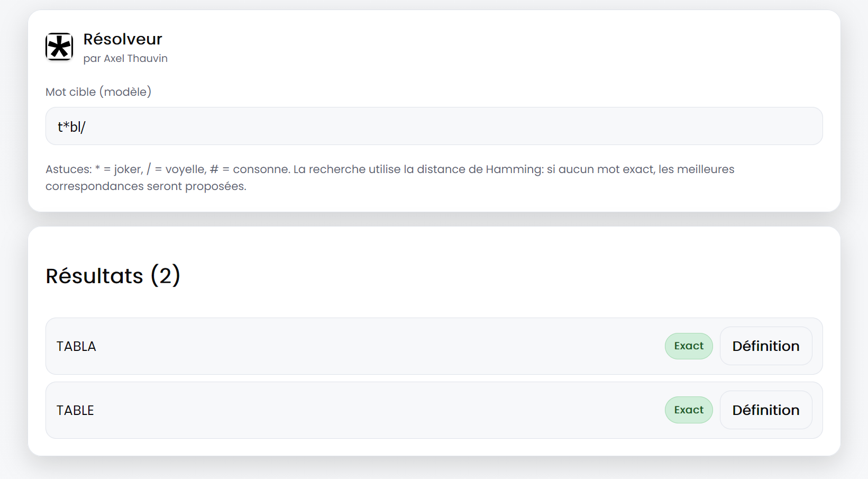Click the author link par Axel Thauvin
The height and width of the screenshot is (479, 868).
tap(126, 58)
